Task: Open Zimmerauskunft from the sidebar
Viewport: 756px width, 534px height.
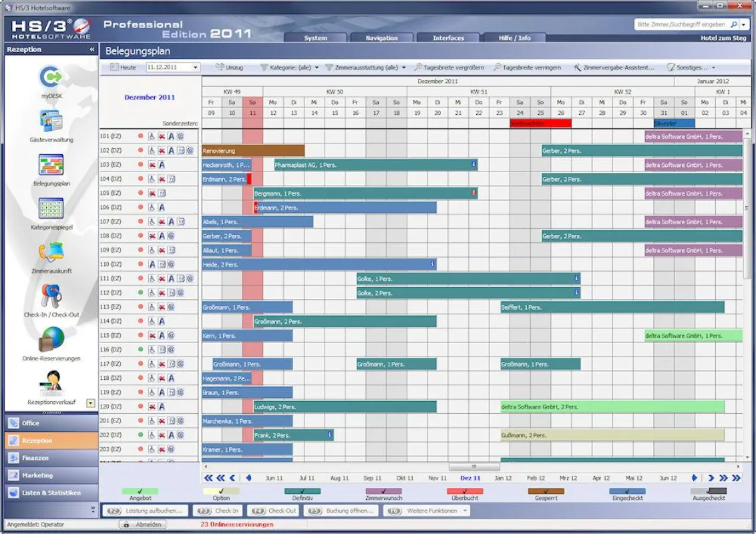Action: coord(51,252)
